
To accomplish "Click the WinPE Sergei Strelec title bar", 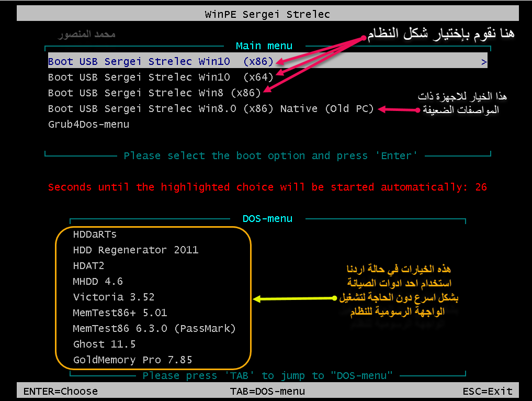I will pyautogui.click(x=267, y=14).
